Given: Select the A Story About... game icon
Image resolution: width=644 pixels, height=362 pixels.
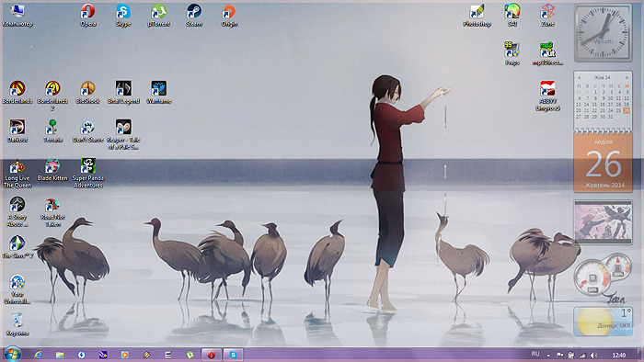Looking at the screenshot, I should tap(17, 212).
